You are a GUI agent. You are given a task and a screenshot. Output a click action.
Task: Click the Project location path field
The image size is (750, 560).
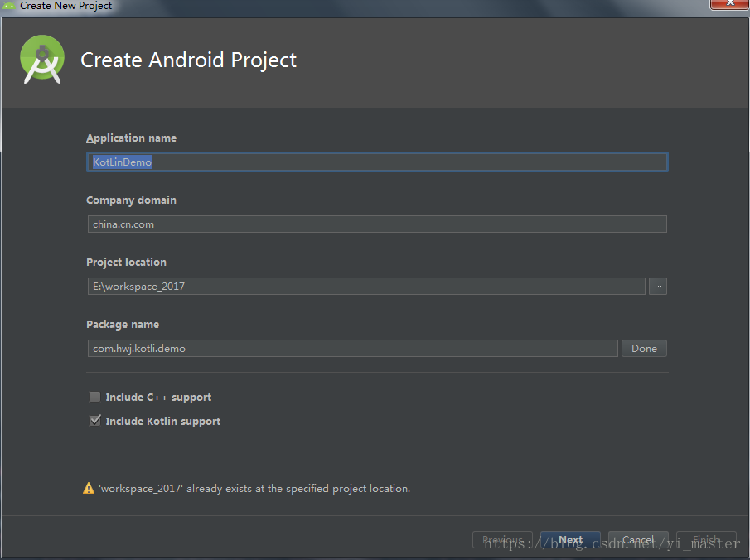tap(366, 287)
